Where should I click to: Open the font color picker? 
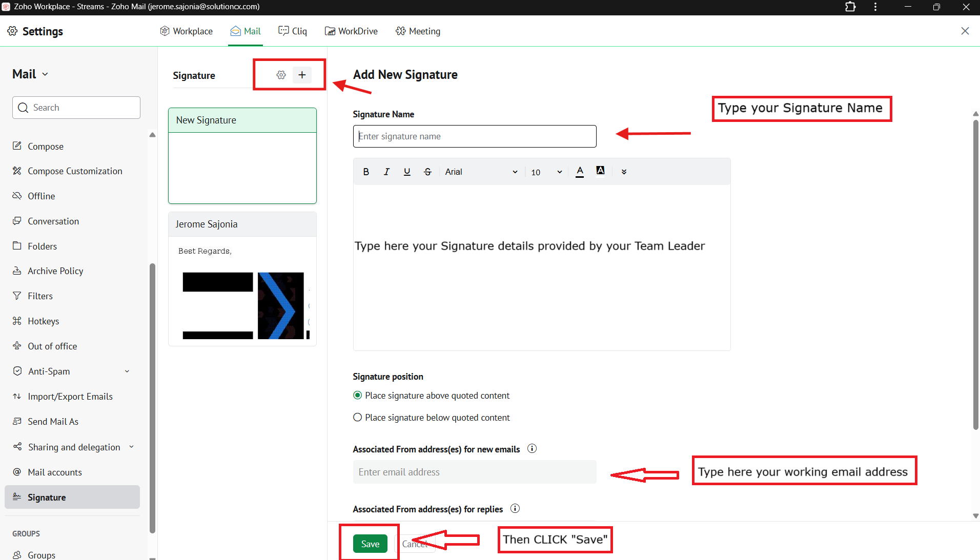(580, 172)
